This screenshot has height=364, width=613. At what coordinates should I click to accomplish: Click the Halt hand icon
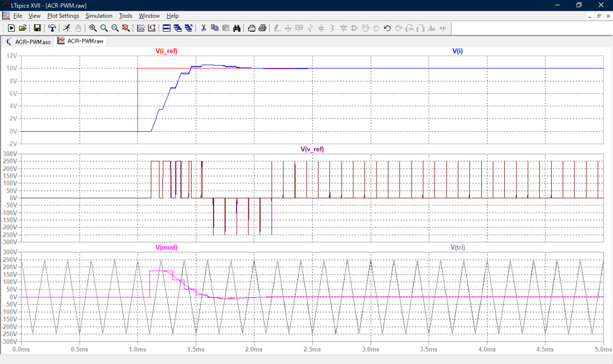[78, 28]
